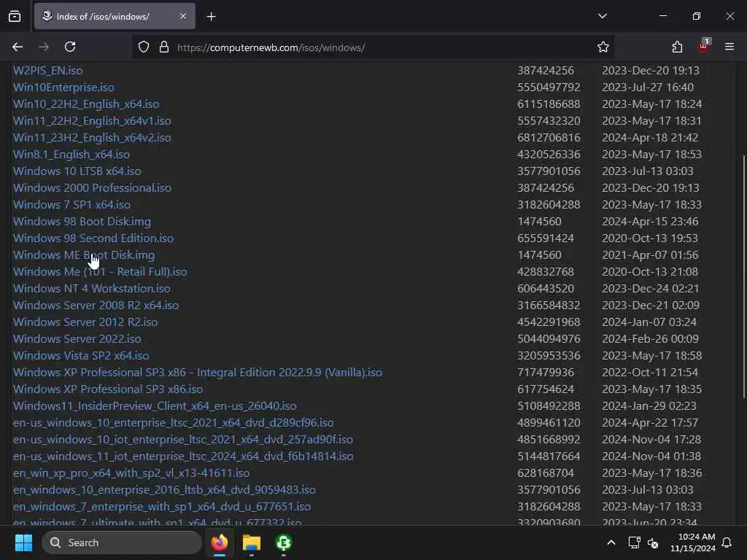Screen dimensions: 747x560
Task: Open Windows Vista SP2 x64.iso link
Action: pos(80,356)
